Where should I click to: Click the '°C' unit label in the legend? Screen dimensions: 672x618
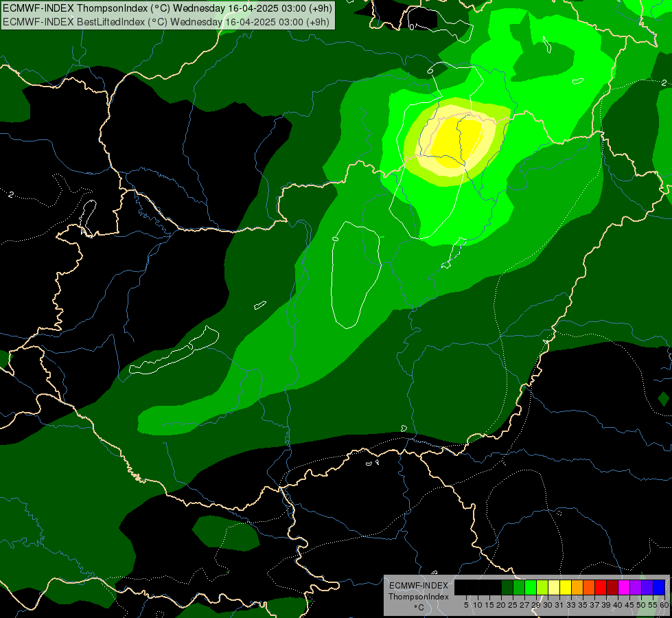coord(419,608)
